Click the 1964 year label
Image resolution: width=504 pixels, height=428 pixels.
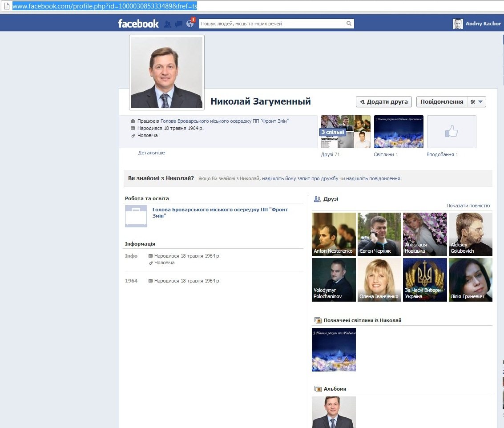tap(131, 281)
